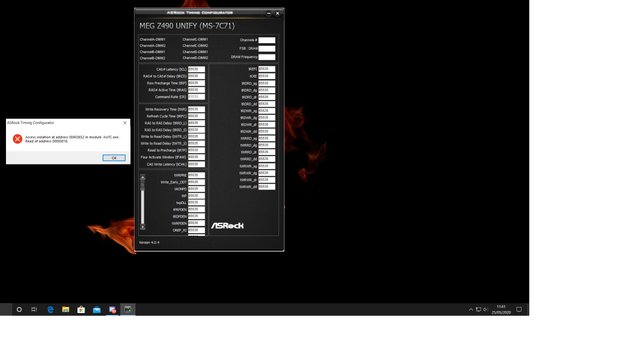Click the Channels # field

[x=267, y=40]
